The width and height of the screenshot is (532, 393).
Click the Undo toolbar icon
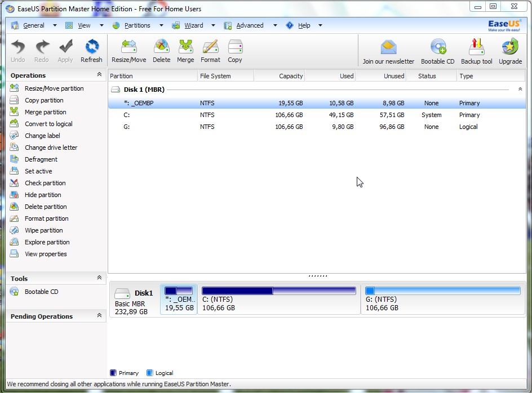pos(17,50)
